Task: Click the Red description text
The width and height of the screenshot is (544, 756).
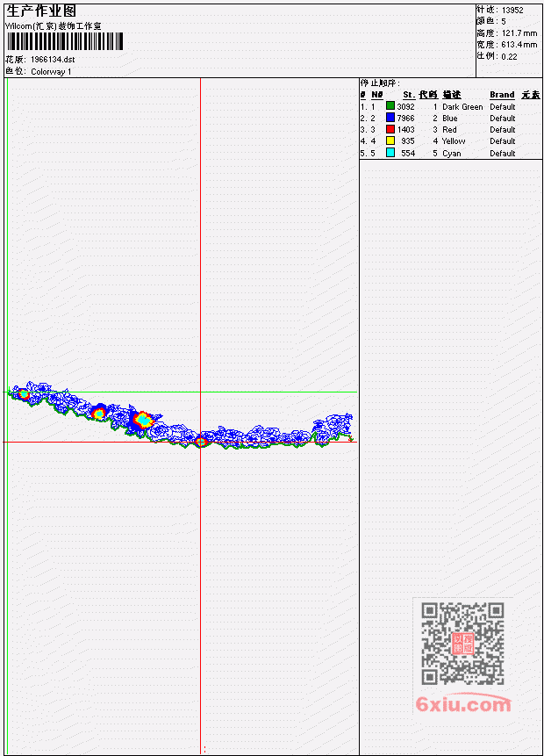Action: [x=449, y=130]
